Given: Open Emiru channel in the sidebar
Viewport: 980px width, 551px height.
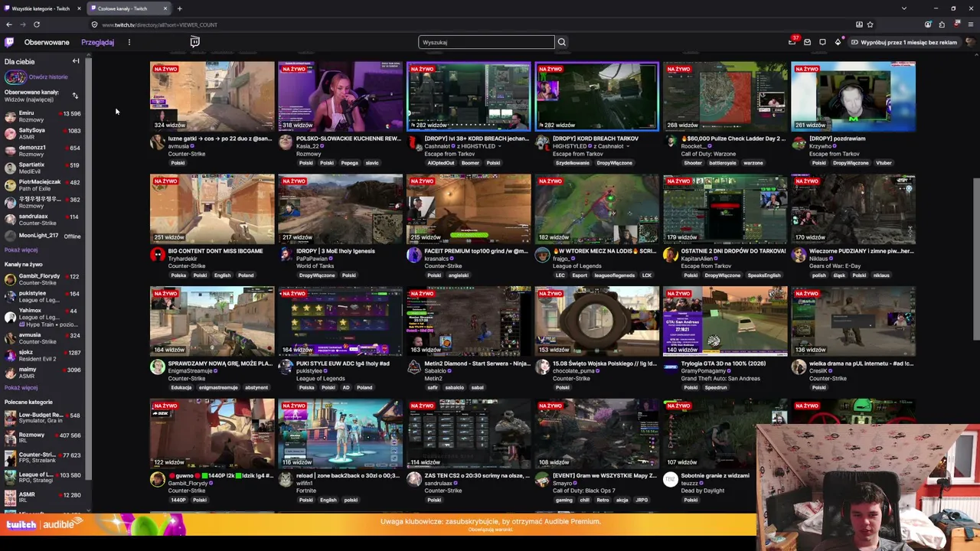Looking at the screenshot, I should coord(43,116).
